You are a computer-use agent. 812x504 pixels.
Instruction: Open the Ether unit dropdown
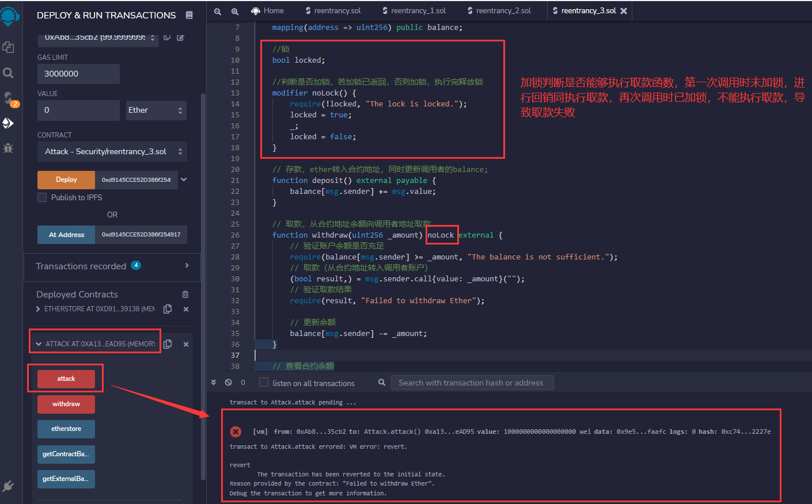click(x=156, y=110)
